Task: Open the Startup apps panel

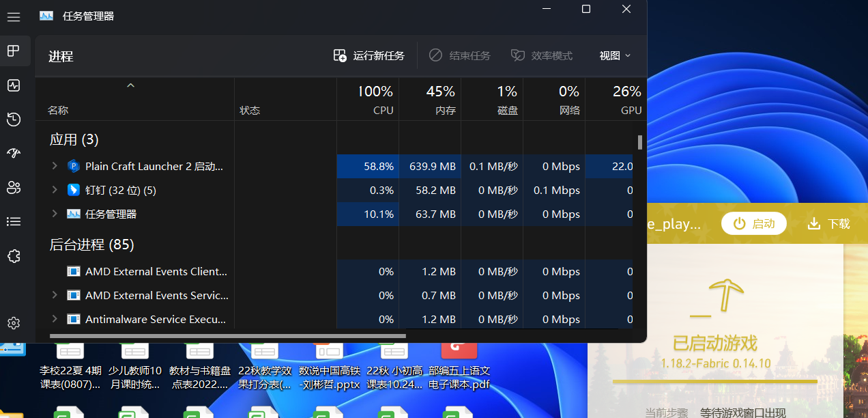Action: pos(13,153)
